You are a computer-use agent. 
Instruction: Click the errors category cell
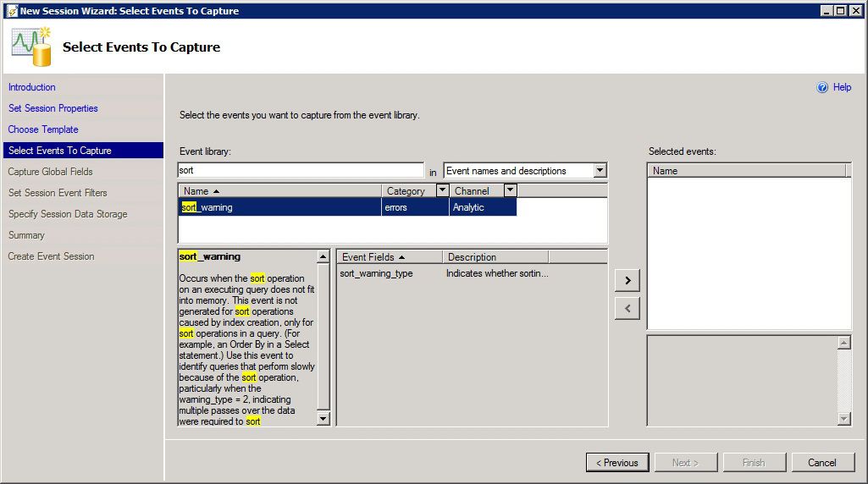[x=415, y=207]
